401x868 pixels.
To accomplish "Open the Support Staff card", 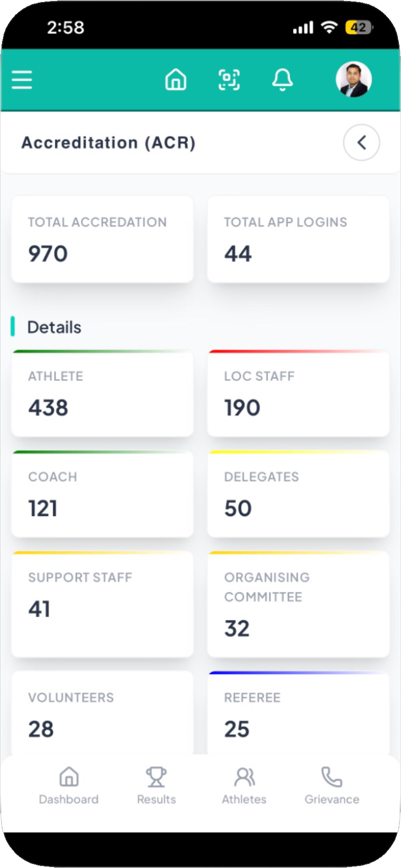I will click(102, 604).
